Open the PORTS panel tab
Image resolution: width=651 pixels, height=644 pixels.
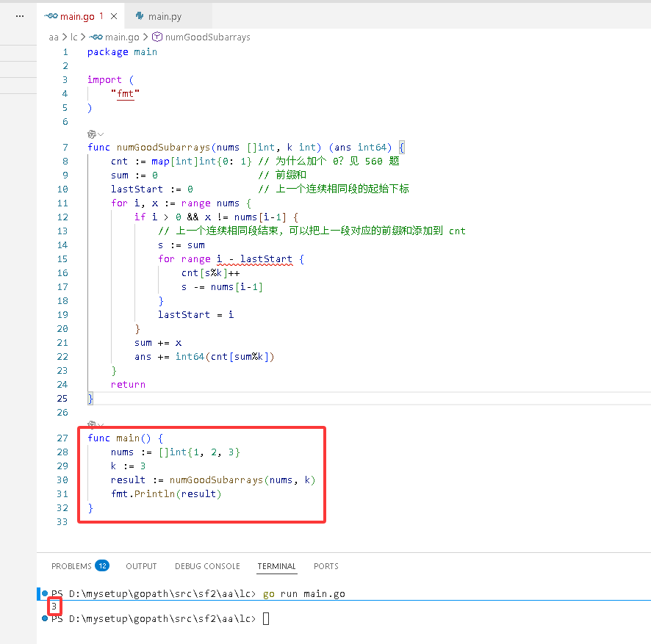(x=326, y=566)
